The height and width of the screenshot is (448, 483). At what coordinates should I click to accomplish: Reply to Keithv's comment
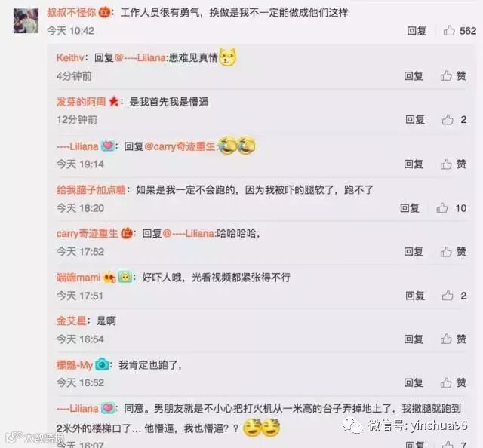tap(414, 75)
